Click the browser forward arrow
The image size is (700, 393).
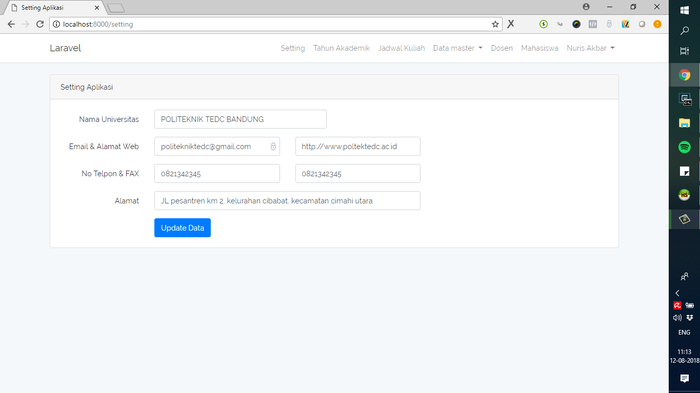25,24
